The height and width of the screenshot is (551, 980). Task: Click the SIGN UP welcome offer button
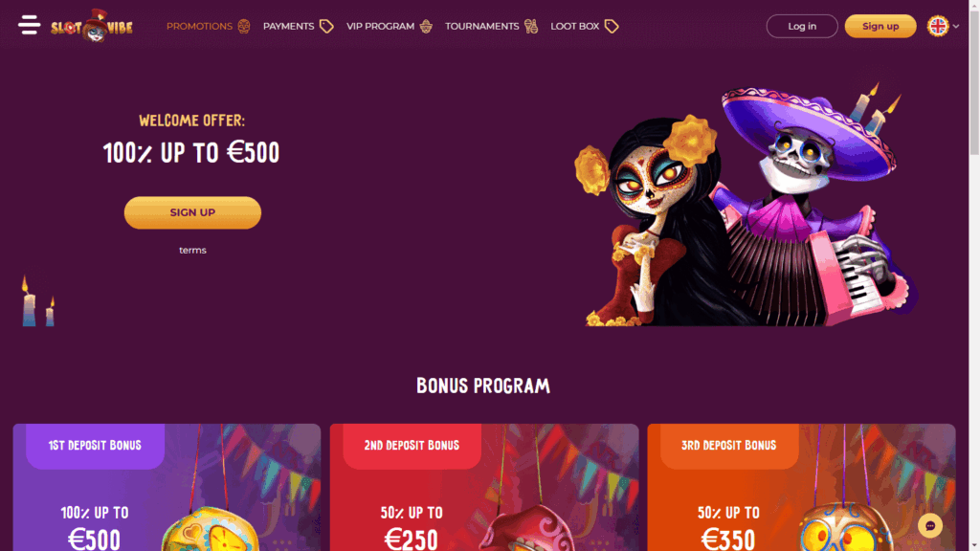[192, 212]
